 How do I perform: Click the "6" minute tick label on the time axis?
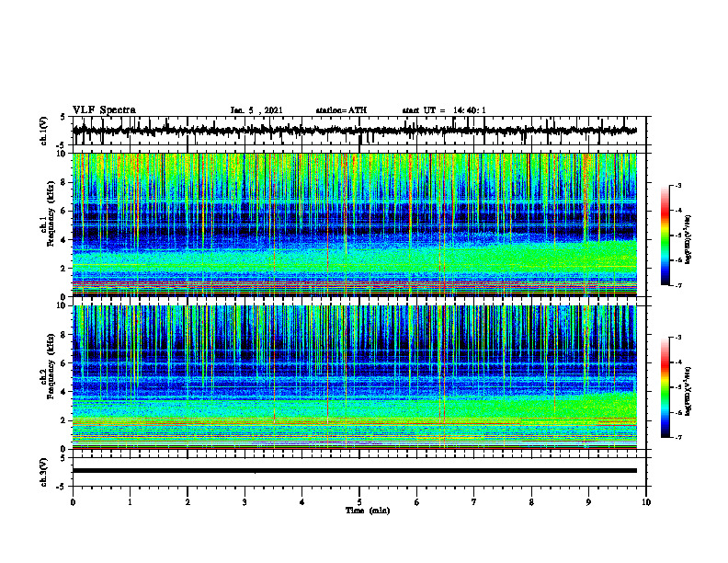point(417,502)
